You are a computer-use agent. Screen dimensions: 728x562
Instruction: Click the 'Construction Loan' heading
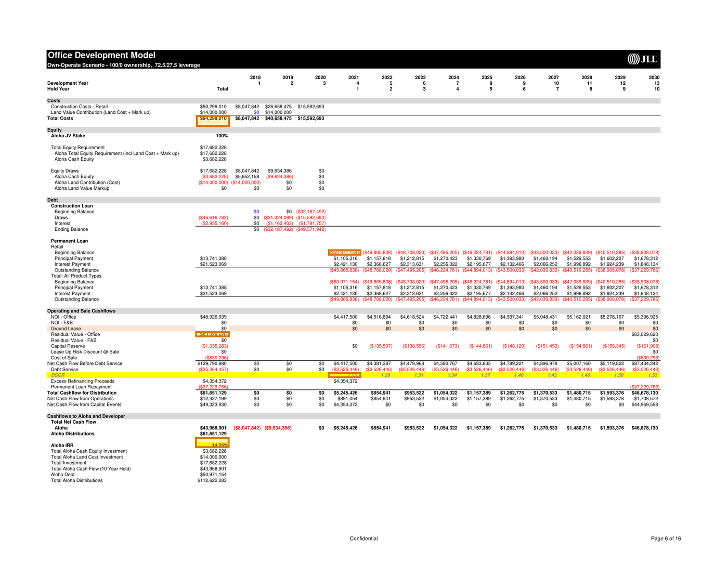coord(72,206)
